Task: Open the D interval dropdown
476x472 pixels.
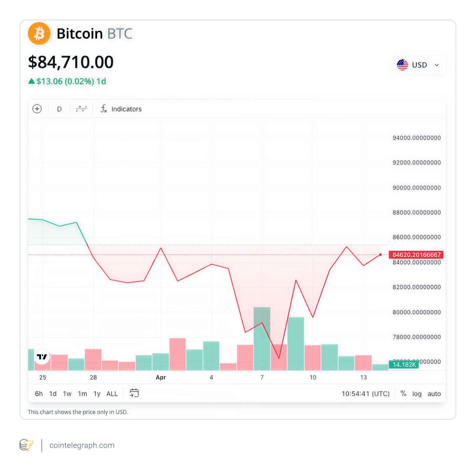Action: (59, 109)
